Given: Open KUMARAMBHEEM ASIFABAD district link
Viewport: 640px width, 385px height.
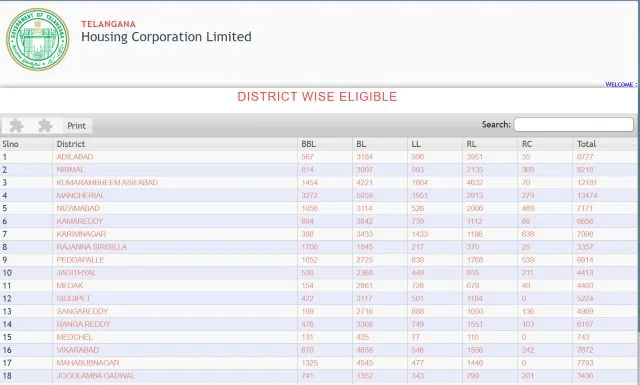Looking at the screenshot, I should (x=107, y=182).
